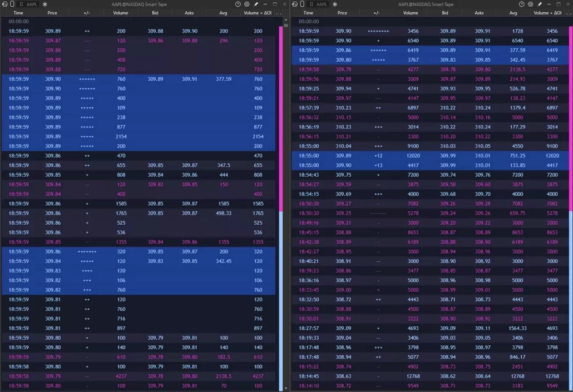This screenshot has width=573, height=392.
Task: Open help in the right Smart Tape panel
Action: (x=521, y=4)
